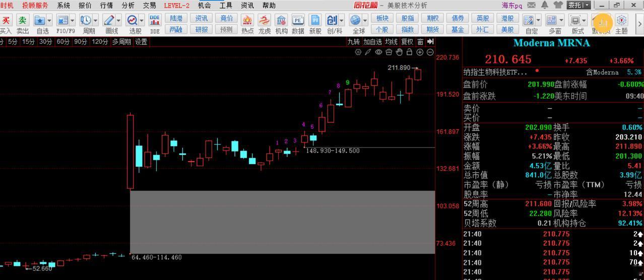Select the 画线 drawing pencil icon
The width and height of the screenshot is (644, 280).
[109, 20]
